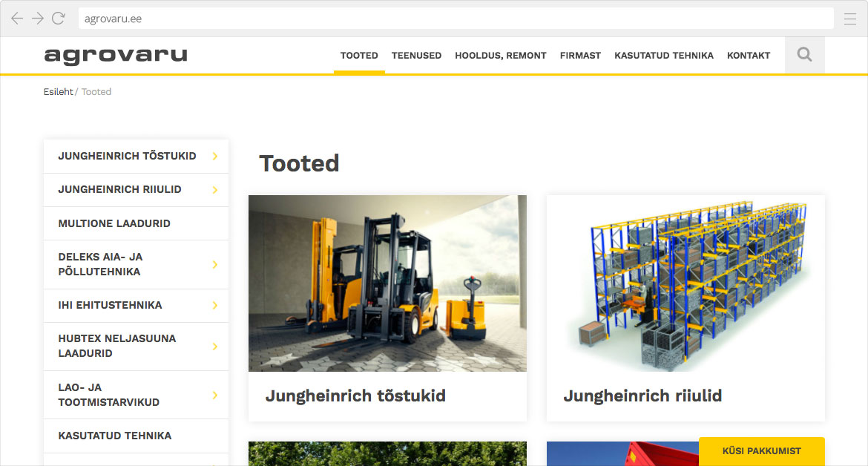Open the Jungheinrich tõstukid card title
868x466 pixels.
tap(355, 396)
